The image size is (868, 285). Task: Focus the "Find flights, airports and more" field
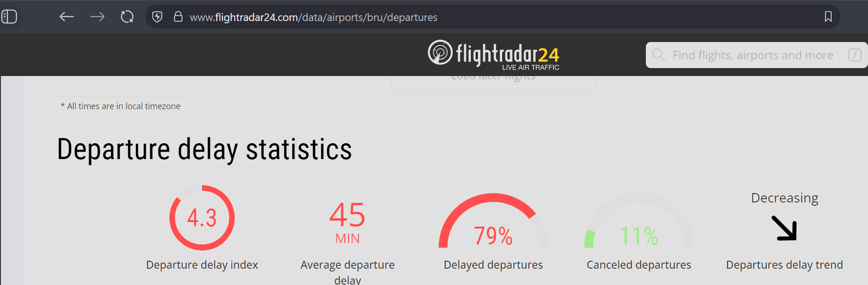point(752,55)
